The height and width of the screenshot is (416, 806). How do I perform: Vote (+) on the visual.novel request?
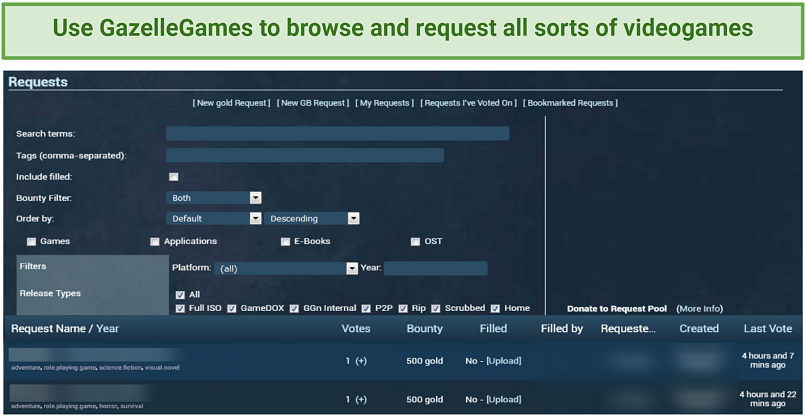[361, 361]
